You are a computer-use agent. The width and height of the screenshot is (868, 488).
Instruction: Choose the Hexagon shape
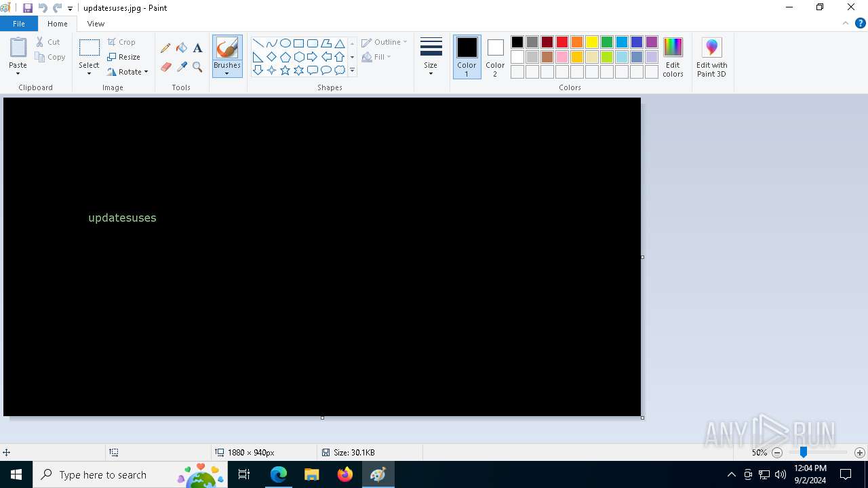click(x=299, y=57)
